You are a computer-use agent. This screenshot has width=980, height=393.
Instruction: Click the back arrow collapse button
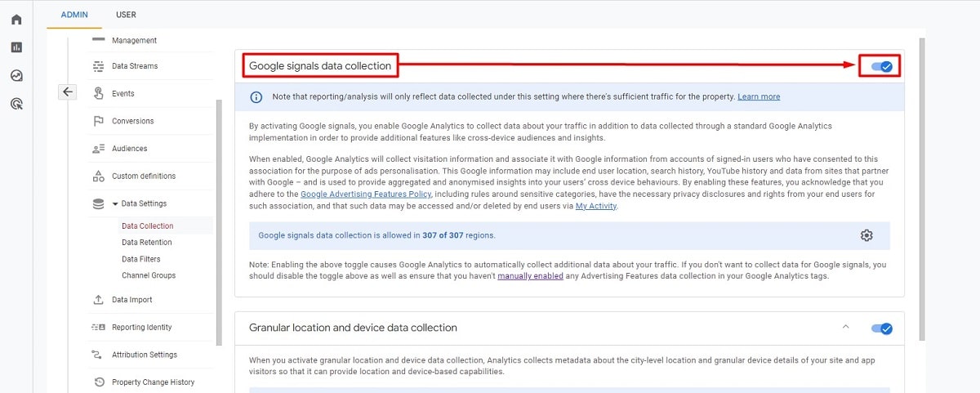click(x=68, y=92)
